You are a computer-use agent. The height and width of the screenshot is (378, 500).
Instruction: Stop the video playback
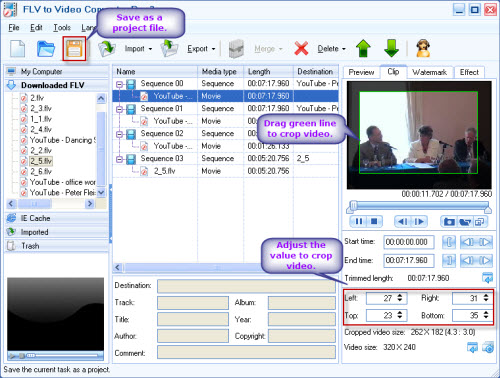click(374, 221)
